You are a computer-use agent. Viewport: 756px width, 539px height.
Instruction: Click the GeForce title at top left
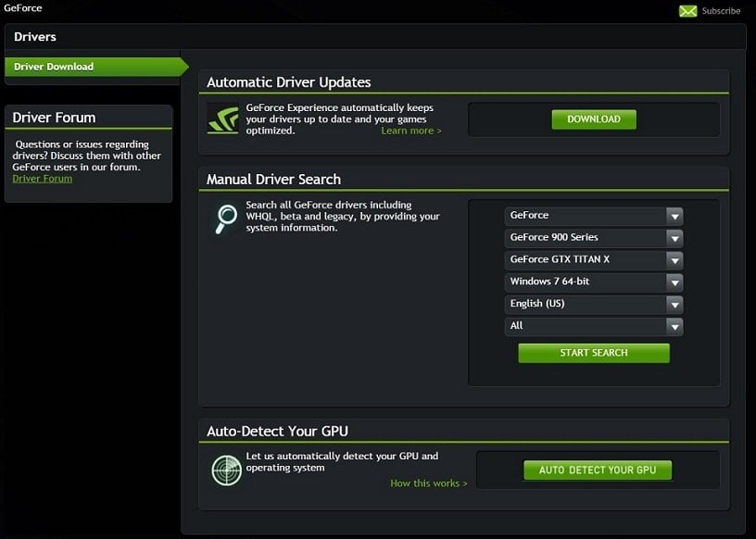[22, 7]
